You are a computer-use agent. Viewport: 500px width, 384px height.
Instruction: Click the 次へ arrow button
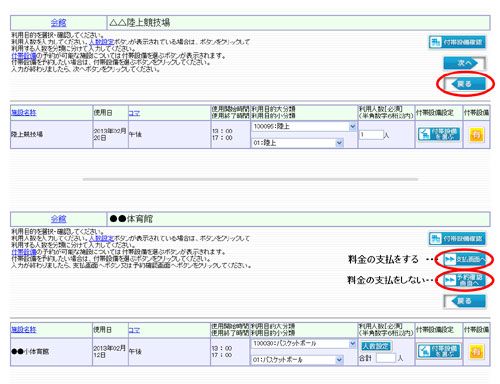464,63
